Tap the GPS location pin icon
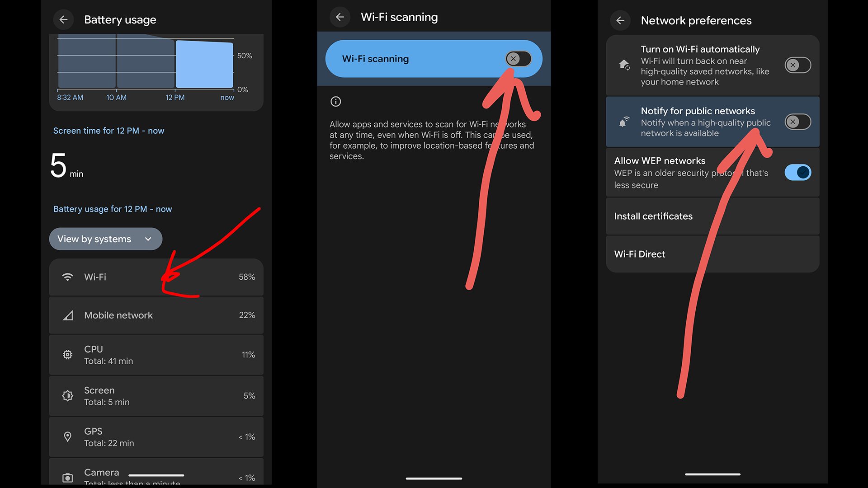Viewport: 868px width, 488px height. click(67, 437)
